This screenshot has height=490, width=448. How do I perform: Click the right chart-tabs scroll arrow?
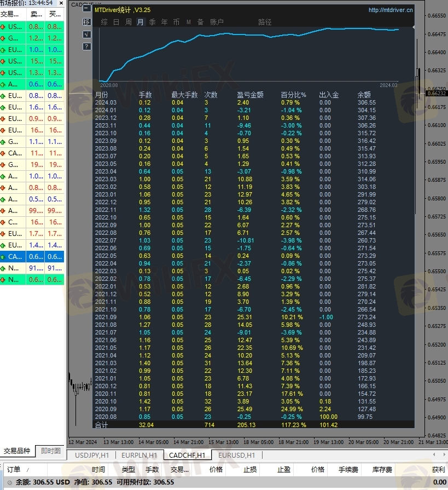(444, 455)
